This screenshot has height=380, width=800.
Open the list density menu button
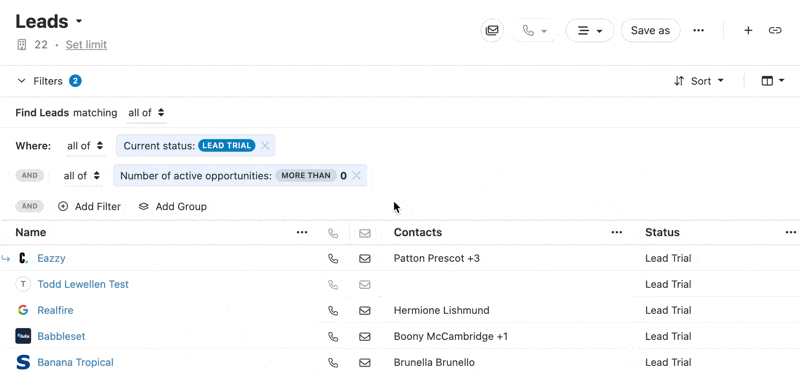pyautogui.click(x=589, y=31)
